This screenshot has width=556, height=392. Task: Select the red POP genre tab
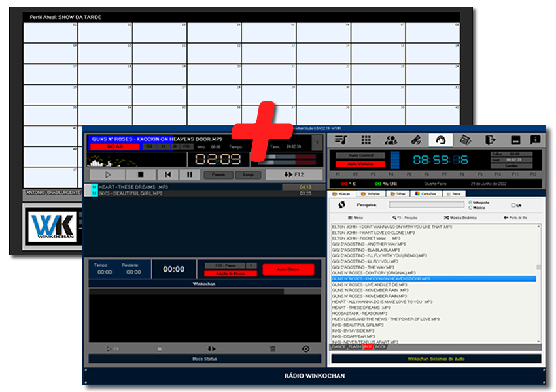click(x=368, y=347)
